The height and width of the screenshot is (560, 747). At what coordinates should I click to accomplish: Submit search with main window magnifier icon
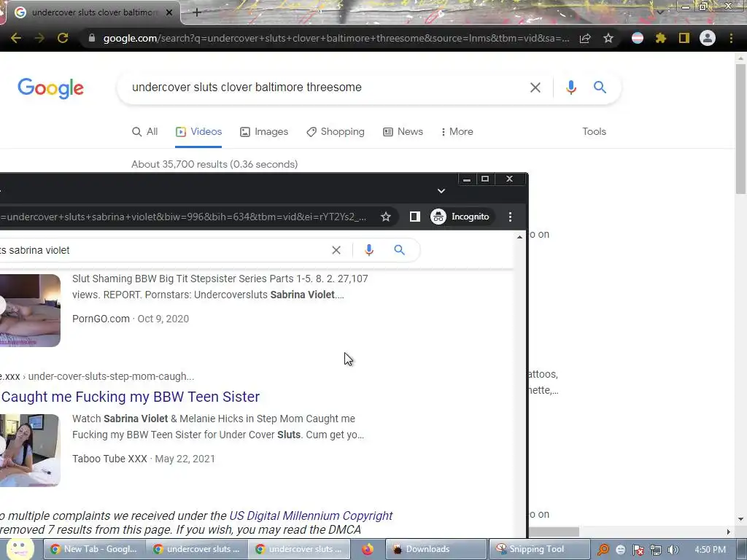(600, 87)
